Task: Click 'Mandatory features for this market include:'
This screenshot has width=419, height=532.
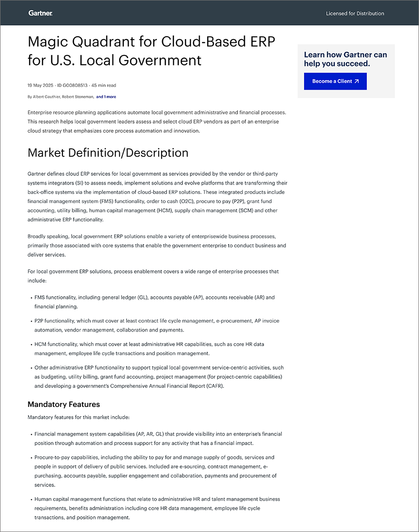Action: 78,417
